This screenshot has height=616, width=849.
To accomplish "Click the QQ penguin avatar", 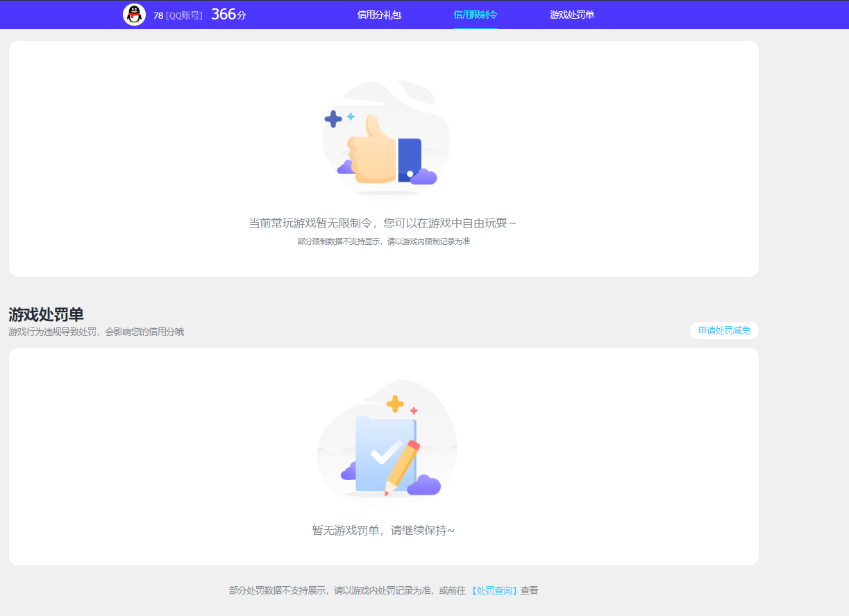I will tap(134, 15).
